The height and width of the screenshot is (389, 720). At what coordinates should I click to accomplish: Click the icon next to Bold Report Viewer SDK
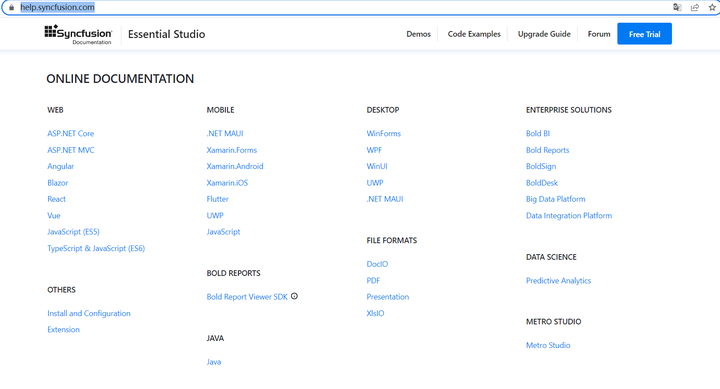tap(294, 296)
